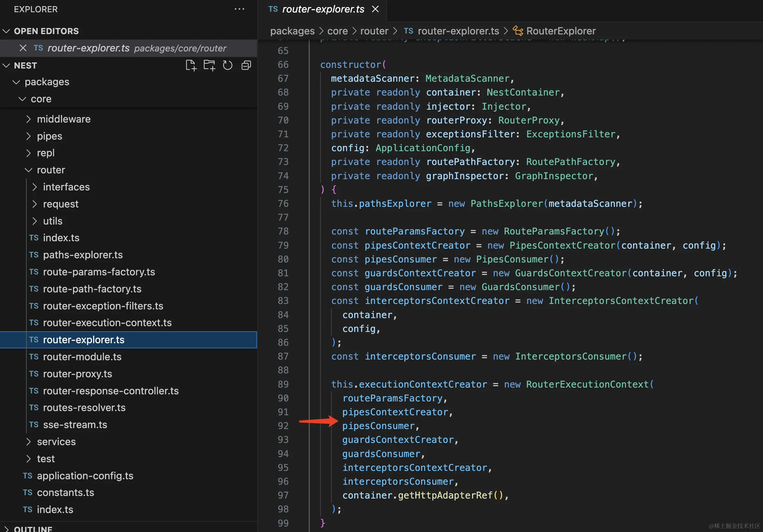Click TS icon of index.ts in router folder
Screen dimensions: 763x532
tap(33, 238)
